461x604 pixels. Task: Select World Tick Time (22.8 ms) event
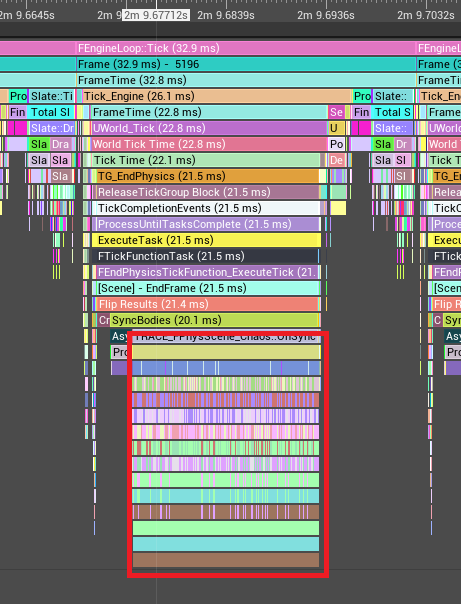pyautogui.click(x=209, y=144)
